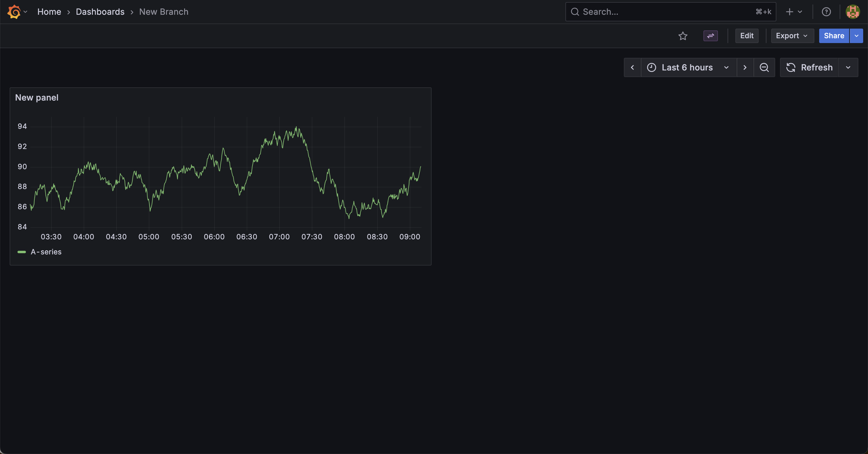Open the user profile avatar

853,12
